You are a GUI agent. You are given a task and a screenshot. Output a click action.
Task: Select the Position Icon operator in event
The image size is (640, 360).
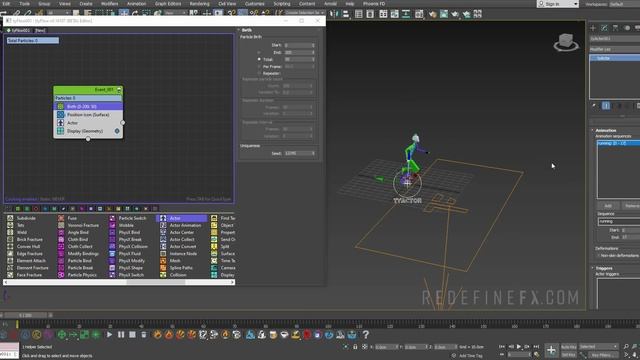88,115
